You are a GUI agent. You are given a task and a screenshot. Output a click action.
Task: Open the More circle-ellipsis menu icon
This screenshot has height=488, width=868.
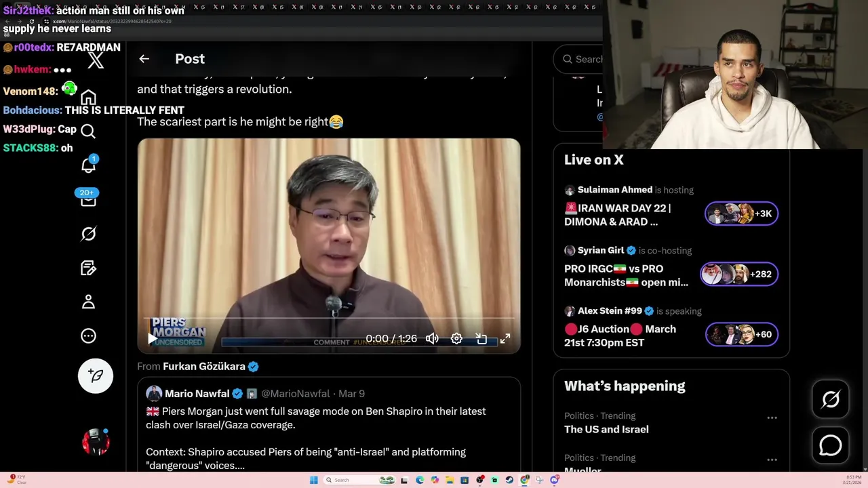point(88,335)
